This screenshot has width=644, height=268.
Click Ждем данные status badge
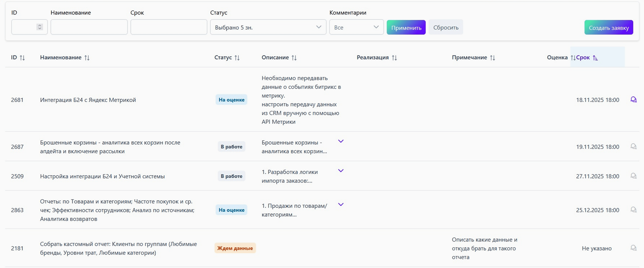pyautogui.click(x=235, y=248)
